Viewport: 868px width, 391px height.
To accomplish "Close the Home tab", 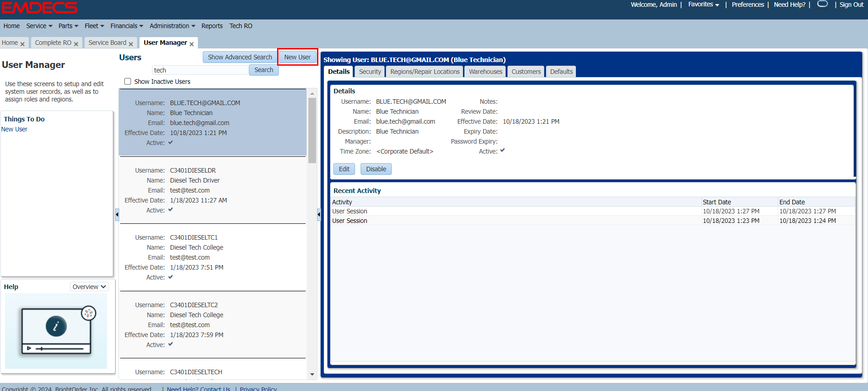I will tap(23, 44).
